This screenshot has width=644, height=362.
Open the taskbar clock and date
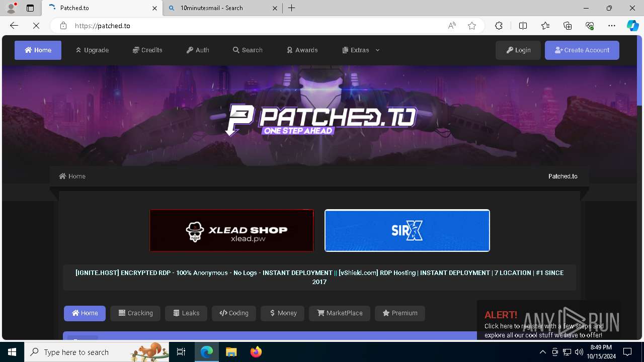[601, 352]
